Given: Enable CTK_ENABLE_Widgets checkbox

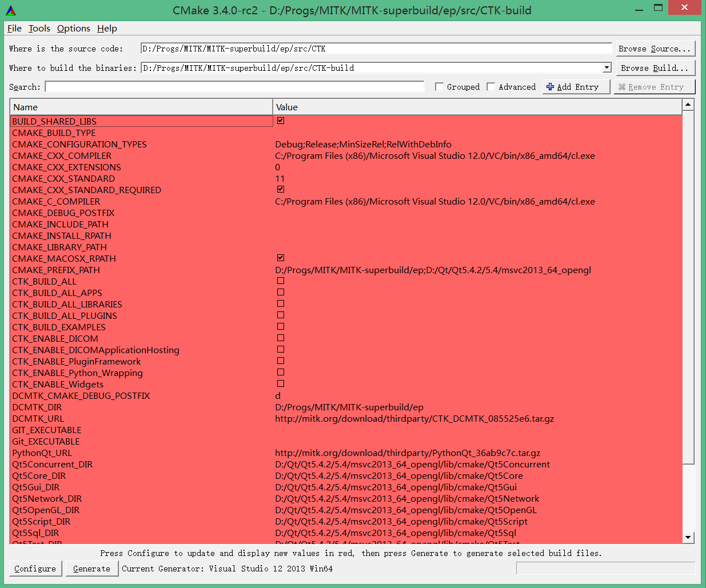Looking at the screenshot, I should point(281,383).
